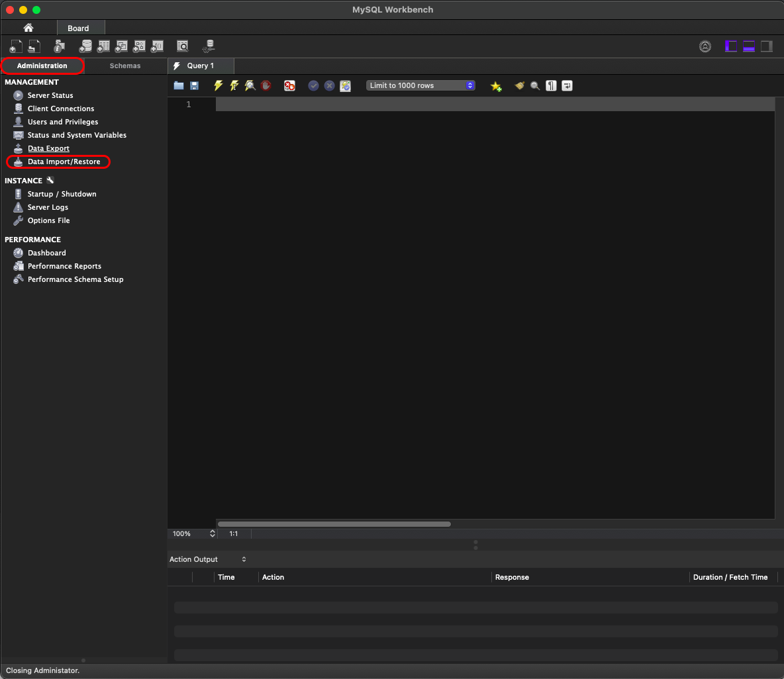
Task: Open Limit to 1000 rows dropdown
Action: pyautogui.click(x=420, y=85)
